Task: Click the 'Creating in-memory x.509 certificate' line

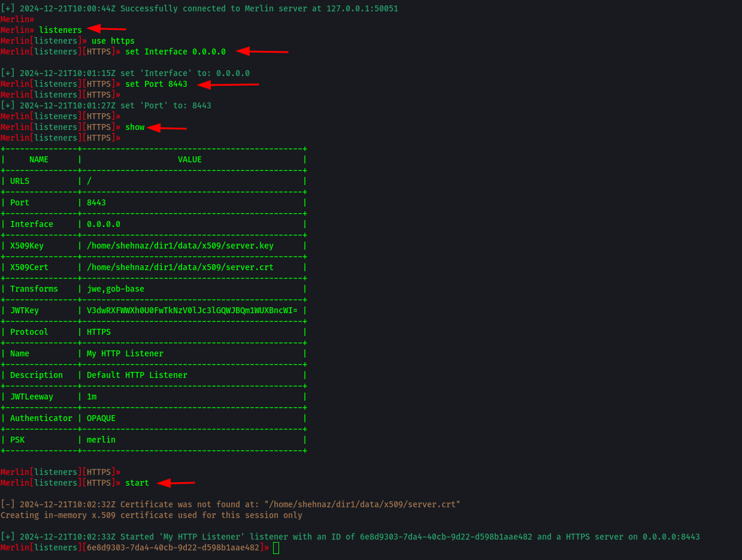Action: point(152,515)
